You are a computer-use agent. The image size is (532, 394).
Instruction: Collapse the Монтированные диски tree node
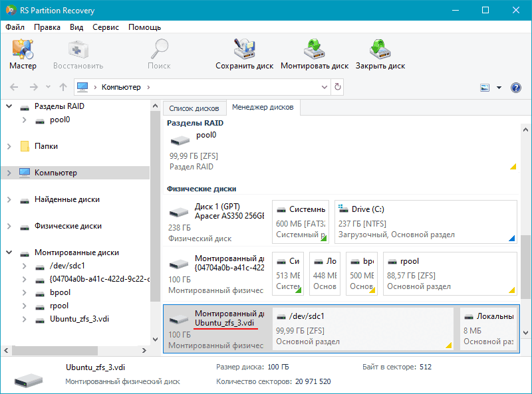[x=9, y=252]
